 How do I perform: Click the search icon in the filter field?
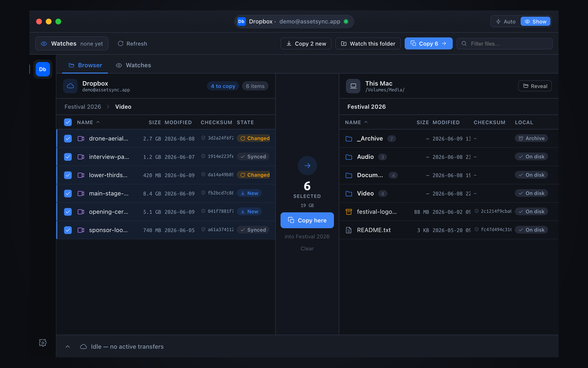(464, 43)
